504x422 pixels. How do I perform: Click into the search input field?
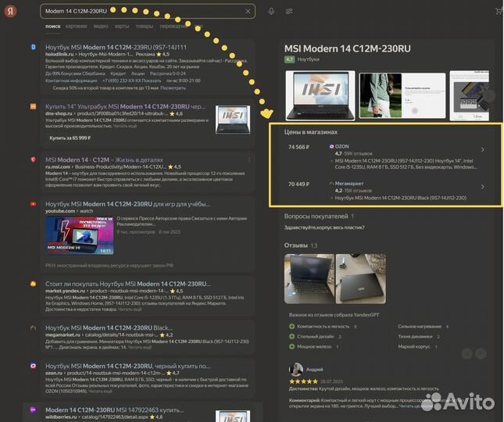click(x=148, y=11)
